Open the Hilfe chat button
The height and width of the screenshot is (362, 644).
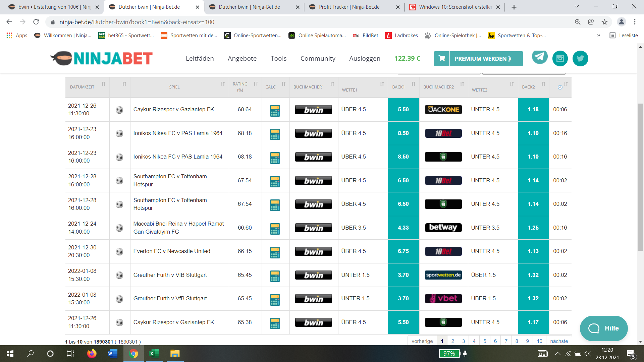[604, 328]
